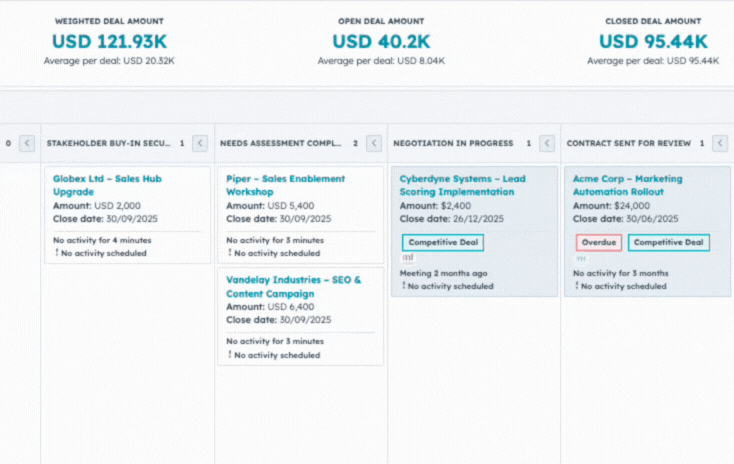
Task: Click close date 30/09/2025 on Globex card
Action: point(132,219)
